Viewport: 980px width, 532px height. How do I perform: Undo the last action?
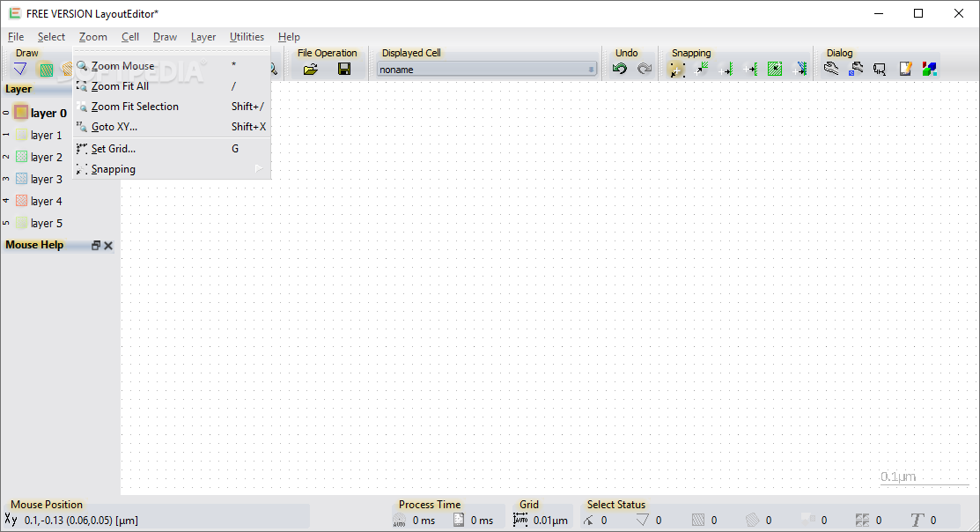(x=619, y=69)
